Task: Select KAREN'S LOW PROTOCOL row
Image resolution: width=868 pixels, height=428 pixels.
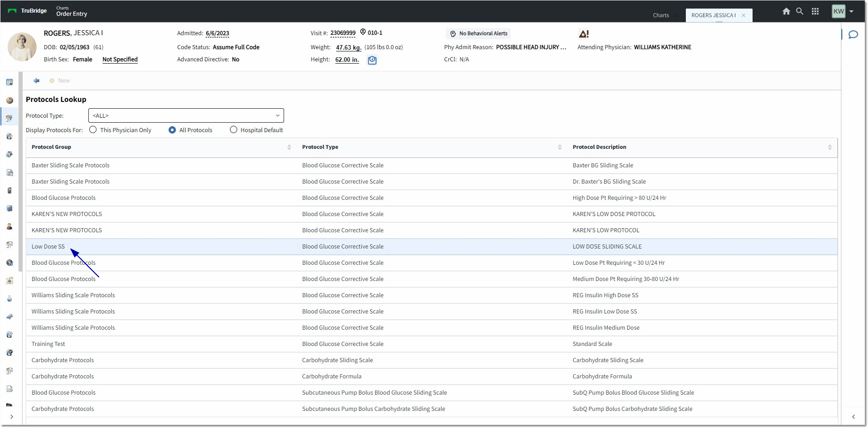Action: coord(432,230)
